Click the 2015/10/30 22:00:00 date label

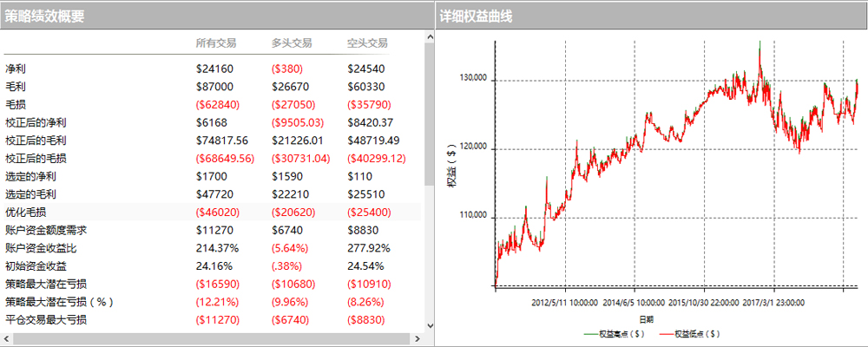point(703,303)
